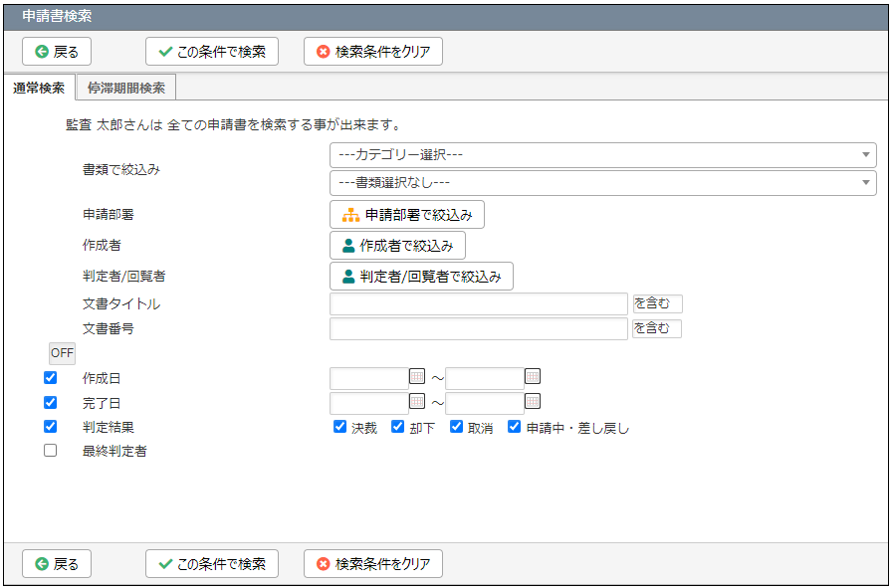Screen dimensions: 891x588
Task: Open the を含む selector beside 文書タイトル
Action: (658, 303)
